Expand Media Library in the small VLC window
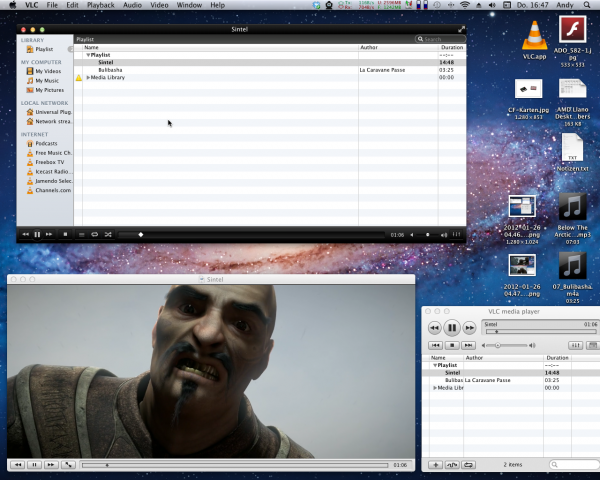 point(434,387)
